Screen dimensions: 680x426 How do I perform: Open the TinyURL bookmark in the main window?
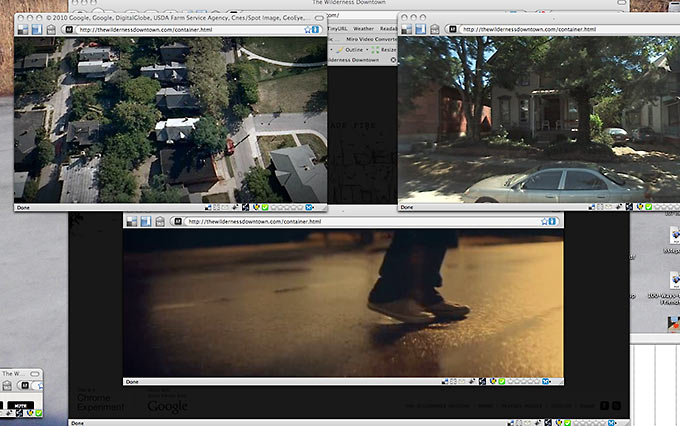click(x=337, y=29)
